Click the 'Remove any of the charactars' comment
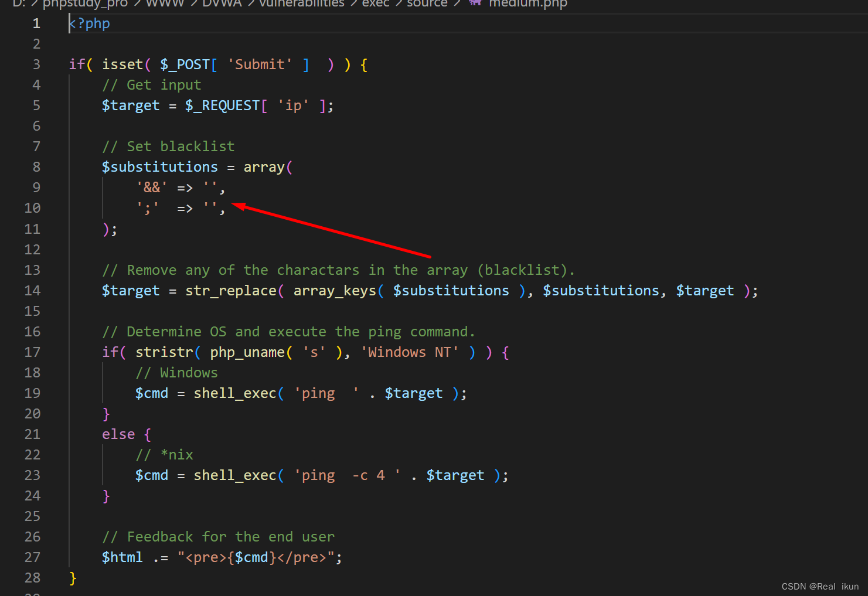868x596 pixels. point(339,270)
